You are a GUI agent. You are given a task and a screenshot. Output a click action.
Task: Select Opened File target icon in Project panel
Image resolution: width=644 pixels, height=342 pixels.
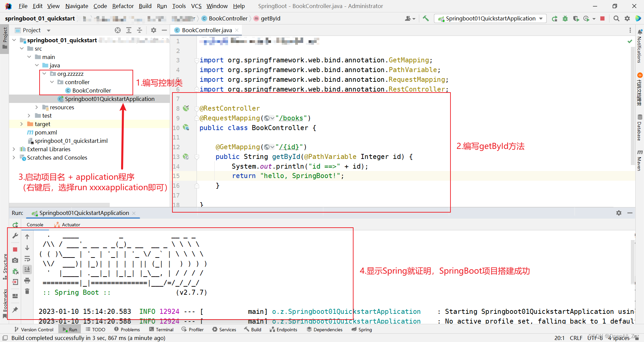pos(118,30)
